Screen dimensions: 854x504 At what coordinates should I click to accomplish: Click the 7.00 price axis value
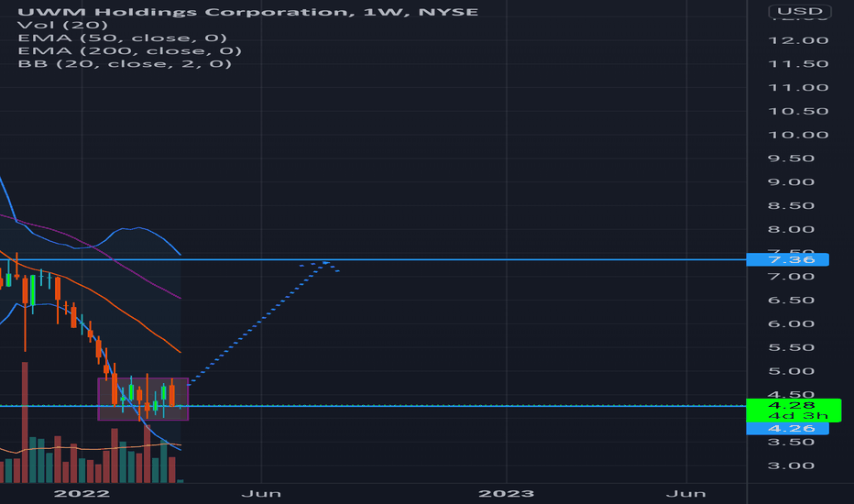[791, 277]
